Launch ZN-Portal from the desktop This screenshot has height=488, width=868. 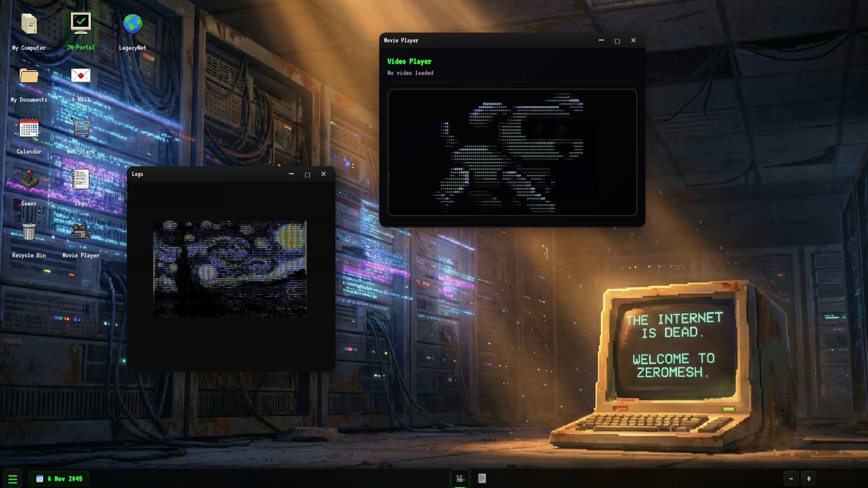[80, 23]
